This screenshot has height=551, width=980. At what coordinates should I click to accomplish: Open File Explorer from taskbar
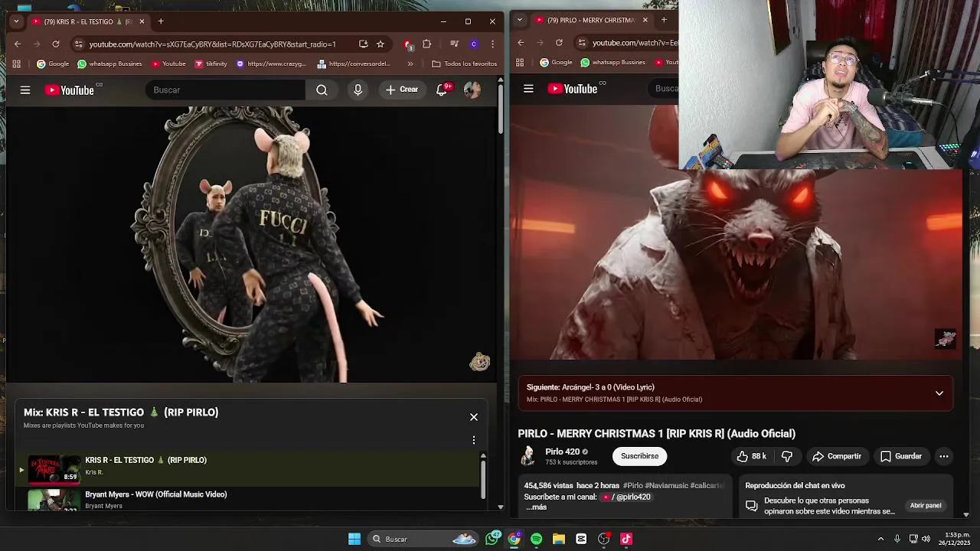point(559,539)
